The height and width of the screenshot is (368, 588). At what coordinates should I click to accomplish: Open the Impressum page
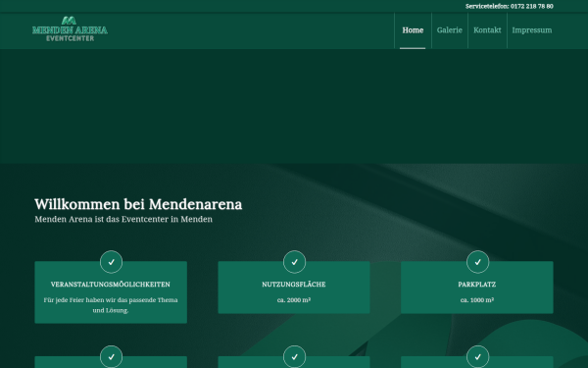point(532,30)
